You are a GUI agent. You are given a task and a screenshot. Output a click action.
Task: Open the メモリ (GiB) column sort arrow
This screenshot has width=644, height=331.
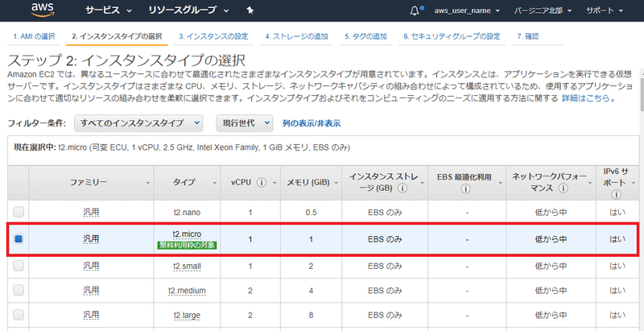click(x=336, y=183)
